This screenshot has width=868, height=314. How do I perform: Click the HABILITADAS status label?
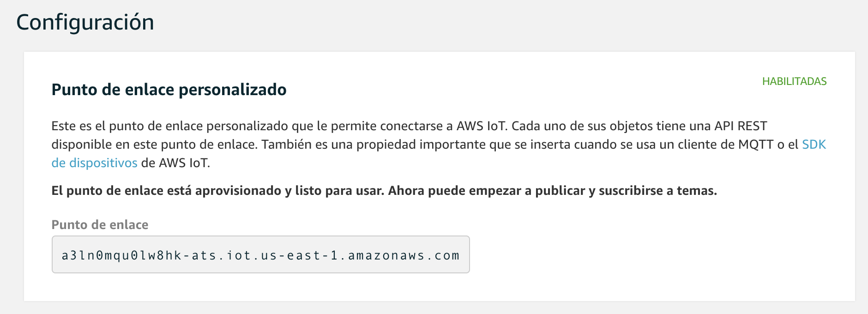tap(794, 81)
